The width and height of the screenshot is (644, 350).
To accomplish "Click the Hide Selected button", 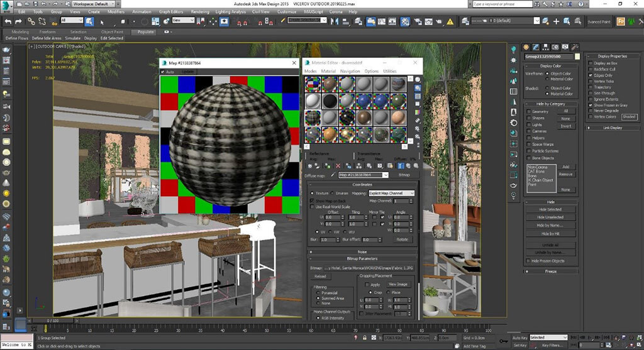I will [x=549, y=209].
